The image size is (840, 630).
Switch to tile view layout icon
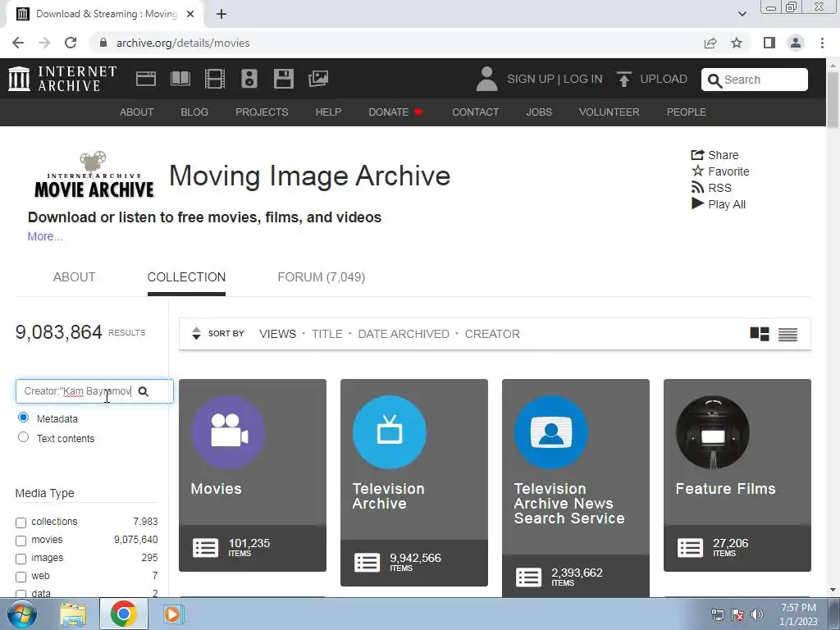pyautogui.click(x=759, y=334)
